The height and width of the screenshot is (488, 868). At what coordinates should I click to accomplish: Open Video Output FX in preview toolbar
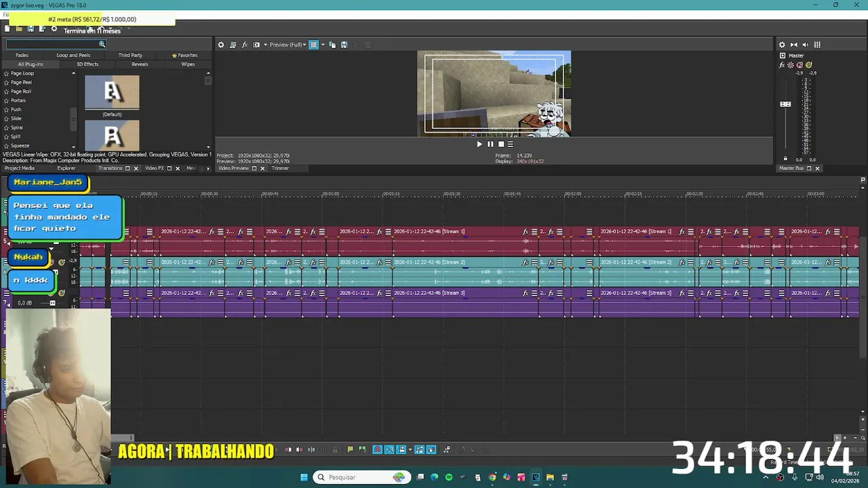click(x=245, y=45)
